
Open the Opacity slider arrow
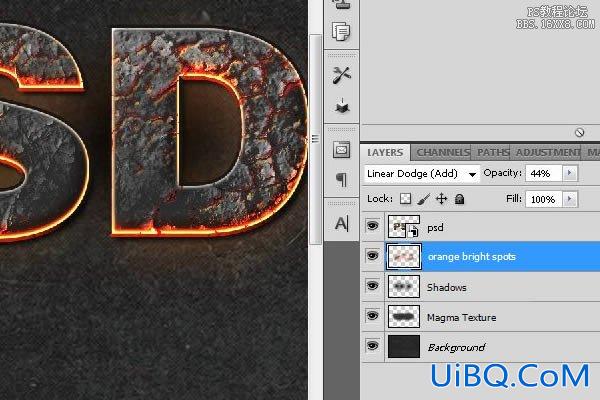click(569, 173)
